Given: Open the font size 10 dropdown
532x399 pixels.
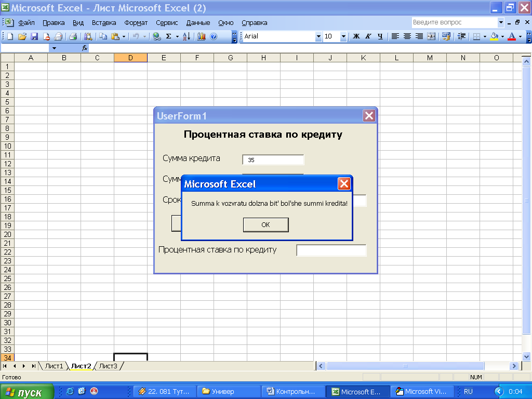Looking at the screenshot, I should pos(343,36).
